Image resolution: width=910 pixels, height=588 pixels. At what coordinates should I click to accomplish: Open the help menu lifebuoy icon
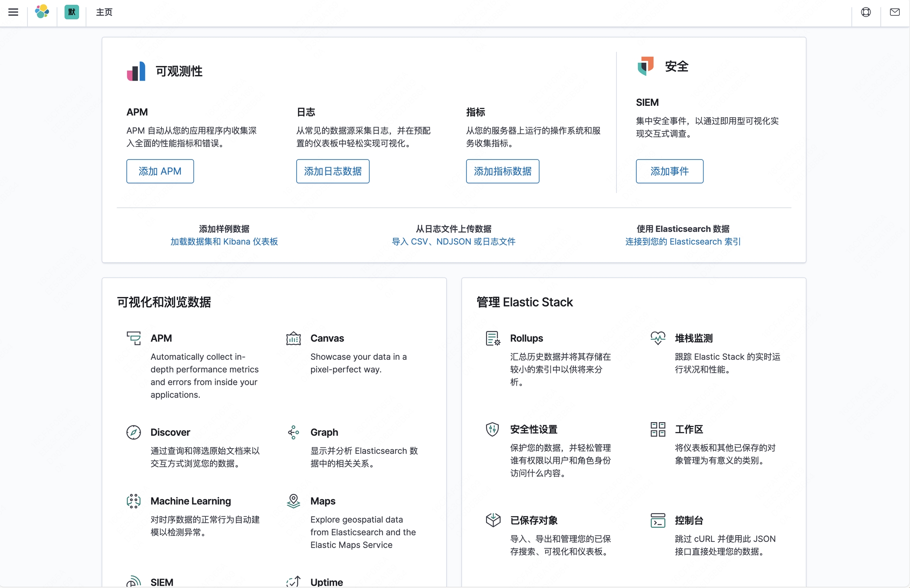coord(866,12)
